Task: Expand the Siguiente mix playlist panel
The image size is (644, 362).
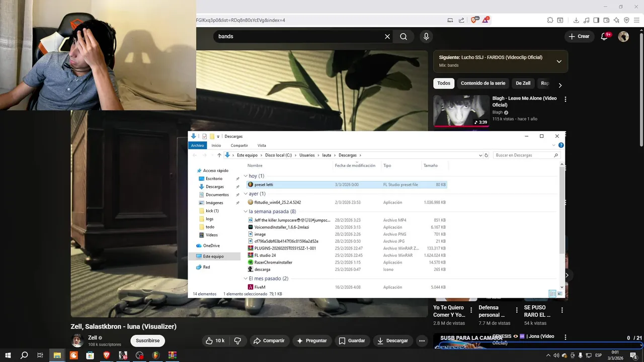Action: pyautogui.click(x=559, y=61)
